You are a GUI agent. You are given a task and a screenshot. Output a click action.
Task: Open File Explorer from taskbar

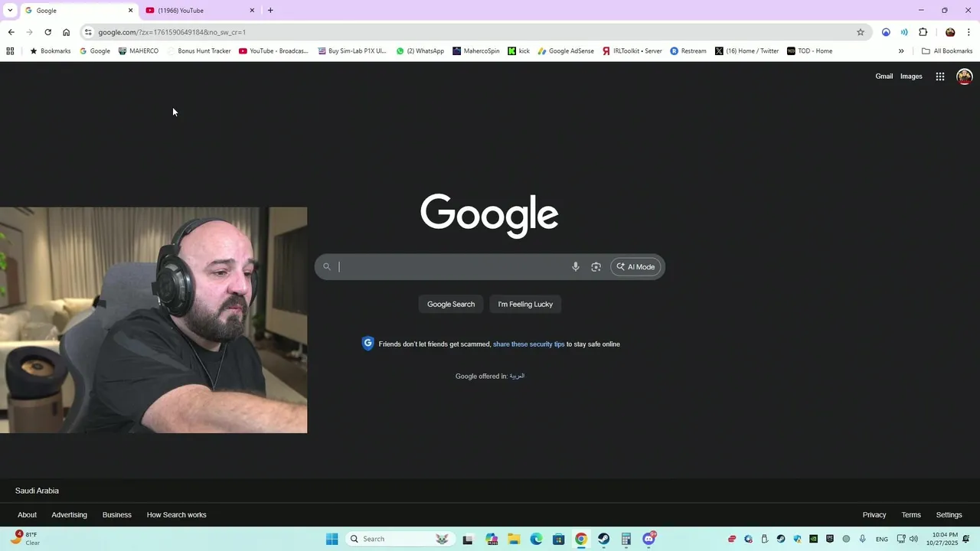[514, 539]
